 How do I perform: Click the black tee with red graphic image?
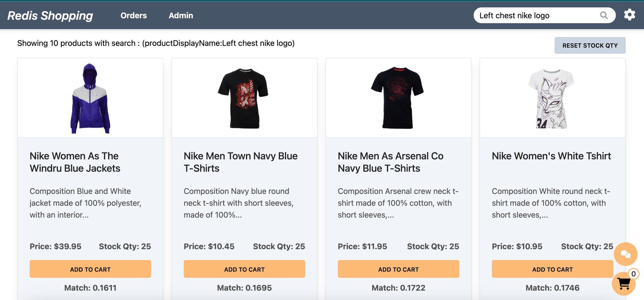[x=243, y=98]
